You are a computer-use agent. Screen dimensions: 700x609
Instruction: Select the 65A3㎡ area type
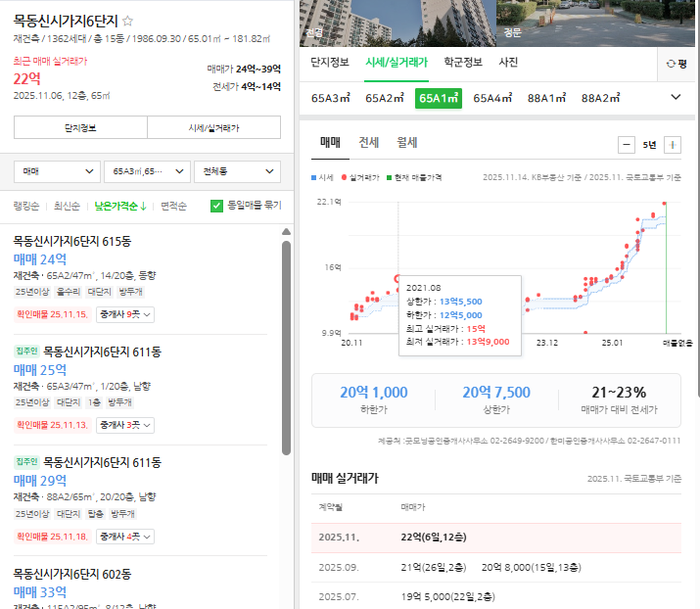pyautogui.click(x=330, y=98)
